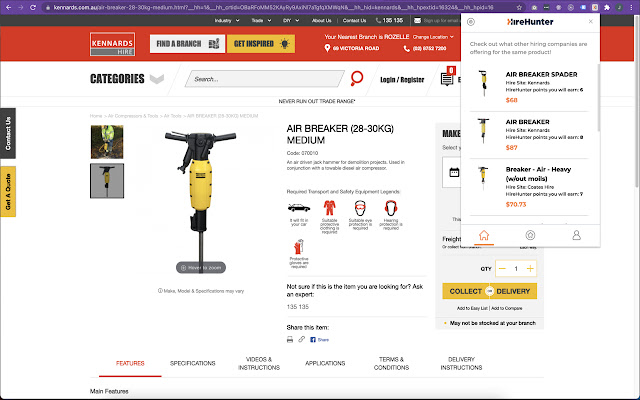Open the Videos & Instructions tab
The width and height of the screenshot is (640, 400).
click(x=259, y=363)
